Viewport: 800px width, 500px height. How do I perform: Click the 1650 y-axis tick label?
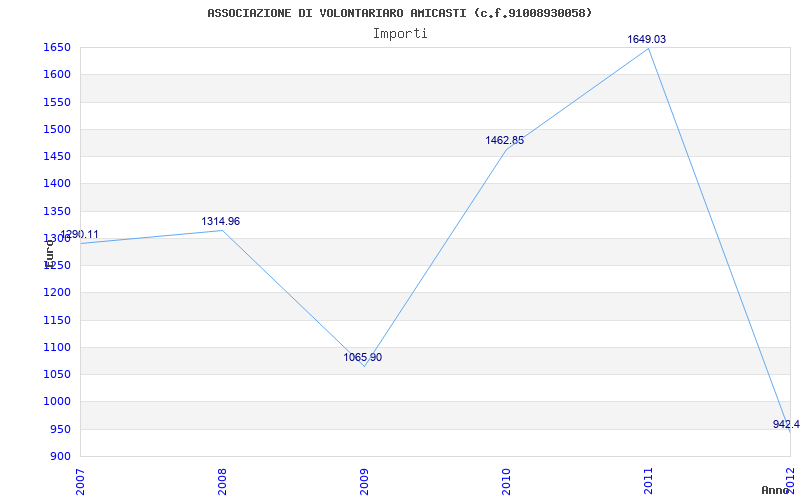pyautogui.click(x=57, y=47)
